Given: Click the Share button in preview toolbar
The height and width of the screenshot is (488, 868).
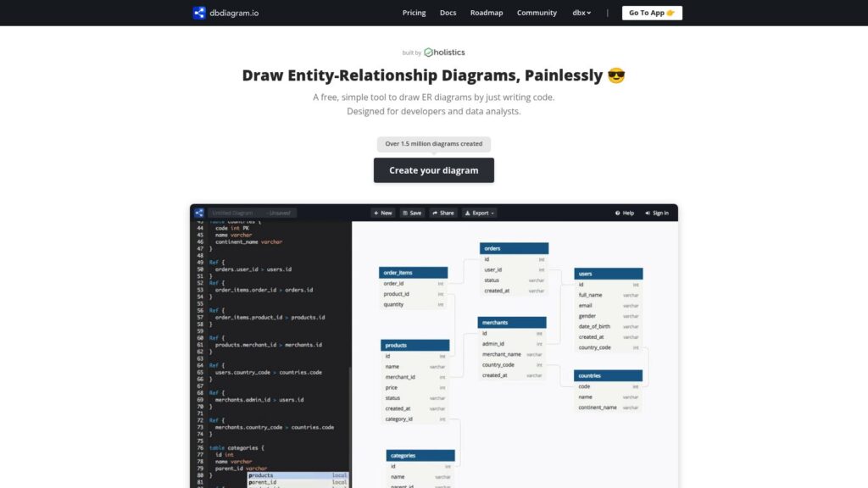Looking at the screenshot, I should [442, 213].
